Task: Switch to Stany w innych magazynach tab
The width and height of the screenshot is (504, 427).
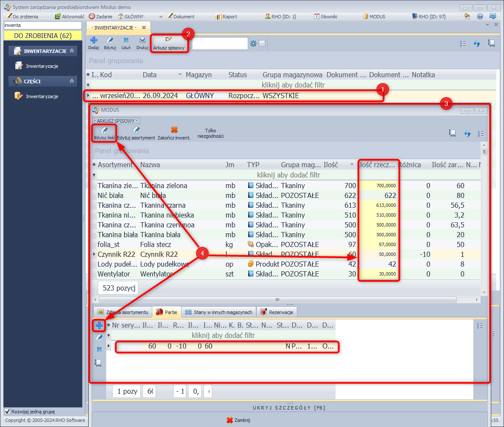Action: click(219, 312)
